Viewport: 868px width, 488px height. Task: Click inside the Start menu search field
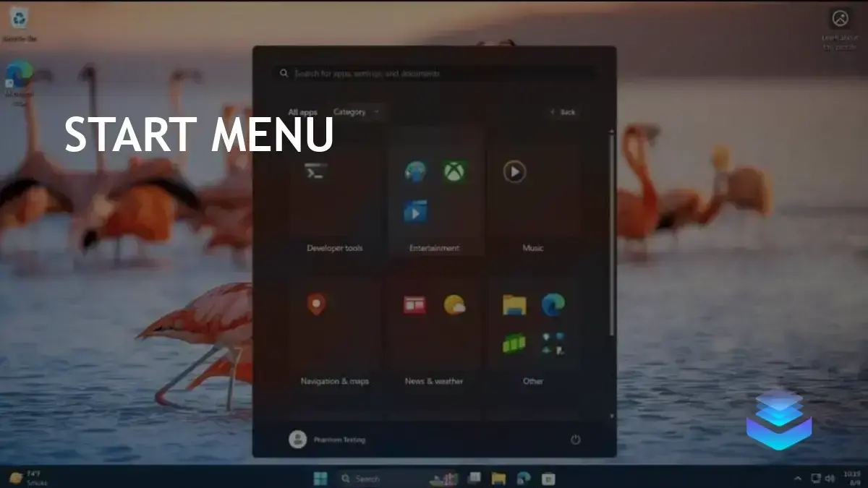[x=434, y=72]
